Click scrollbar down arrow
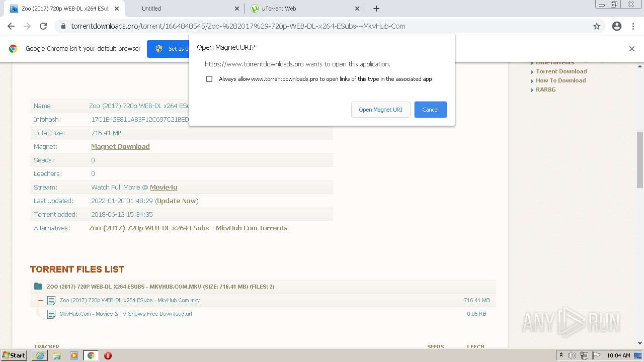644x362 pixels. 640,343
